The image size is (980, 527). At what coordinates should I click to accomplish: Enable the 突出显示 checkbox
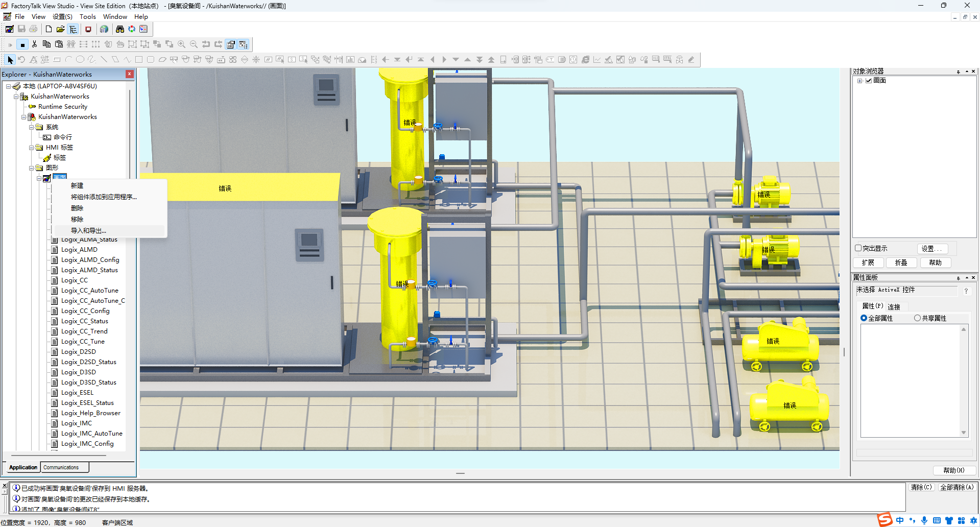point(858,248)
